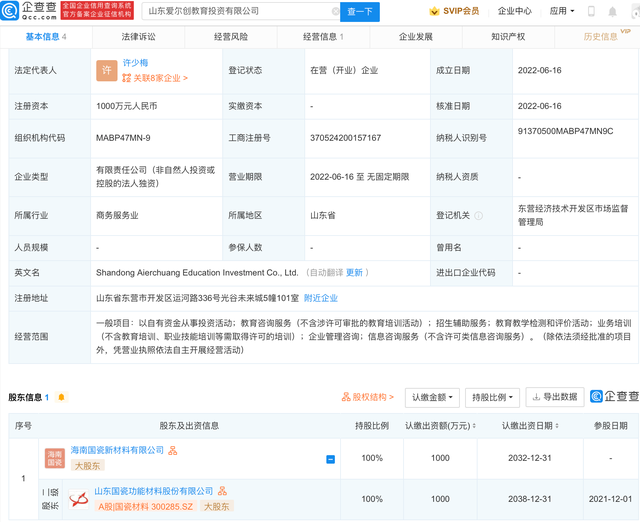Screen dimensions: 640x522
Task: Click the 许 avatar of legal representative
Action: point(106,71)
